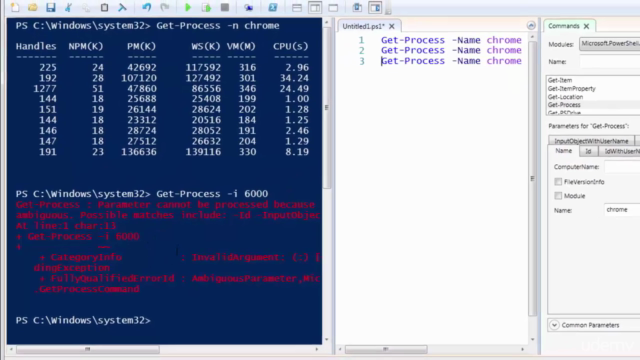Viewport: 640px width, 360px height.
Task: Click console horizontal scroll right arrow
Action: point(317,349)
